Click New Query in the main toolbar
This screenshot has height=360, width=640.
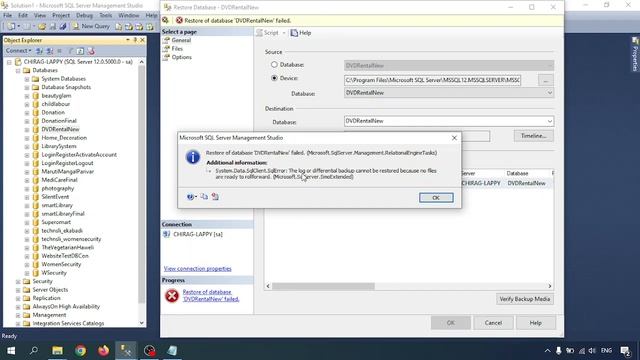(91, 26)
